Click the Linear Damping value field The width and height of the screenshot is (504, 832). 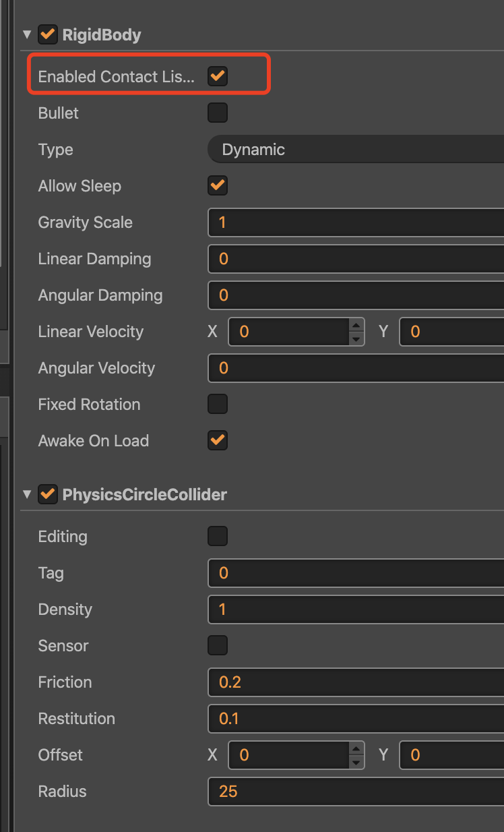(356, 258)
